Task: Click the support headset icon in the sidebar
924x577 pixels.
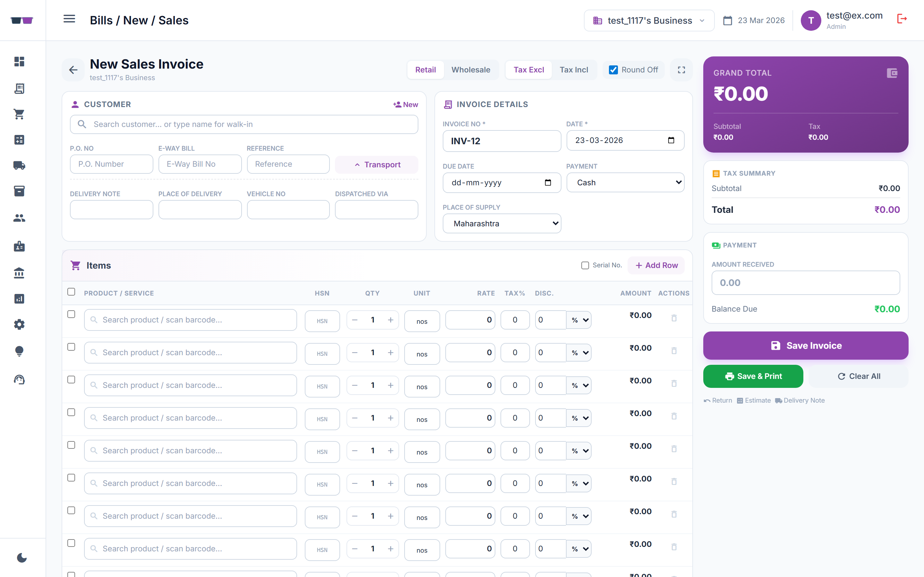Action: (19, 379)
